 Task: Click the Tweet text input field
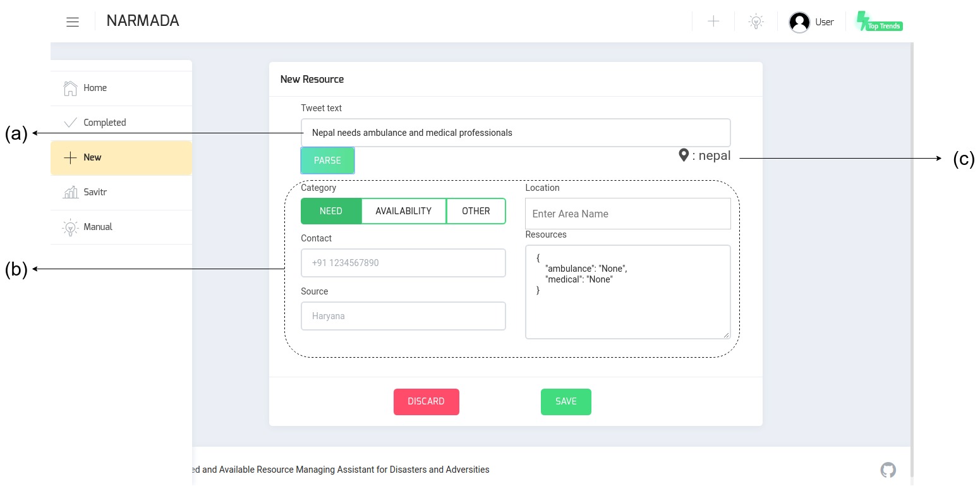point(515,133)
